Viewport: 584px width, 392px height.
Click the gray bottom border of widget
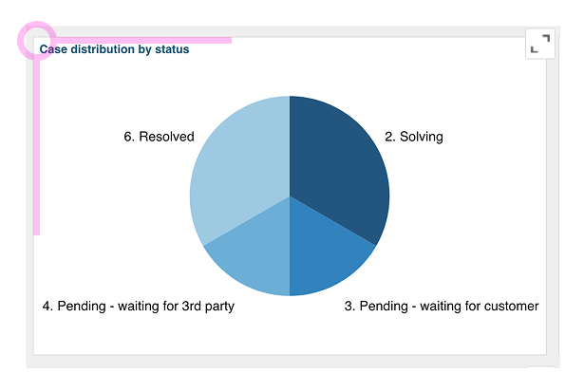tap(285, 360)
